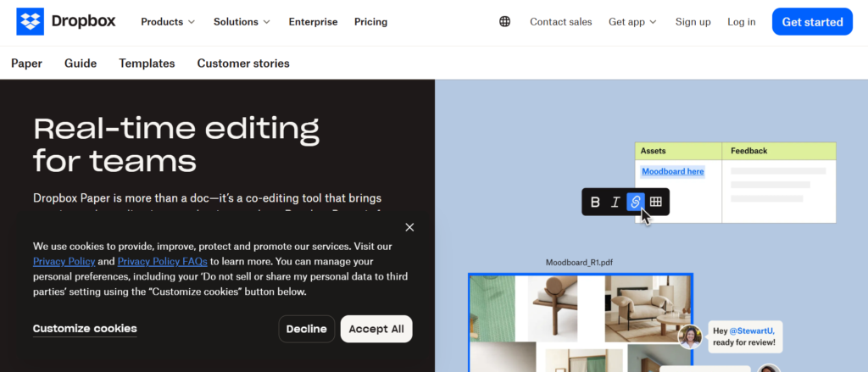
Task: Click the reviewer avatar photo
Action: pos(690,337)
